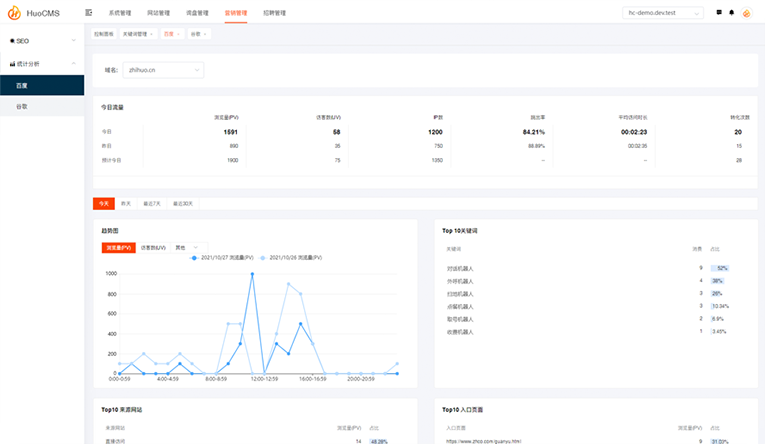The image size is (765, 444).
Task: Open the hc-demo.dev.test site selector
Action: (663, 13)
